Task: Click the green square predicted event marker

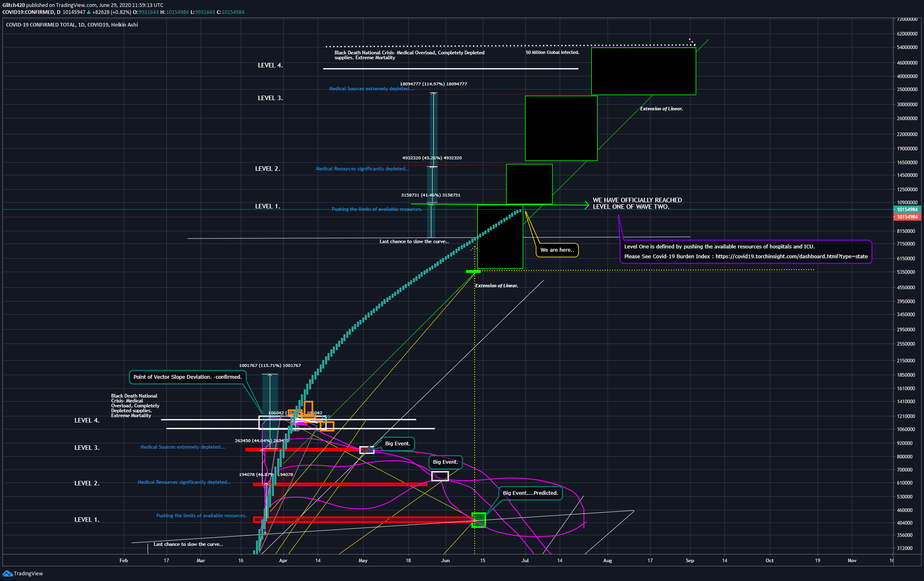Action: click(479, 520)
